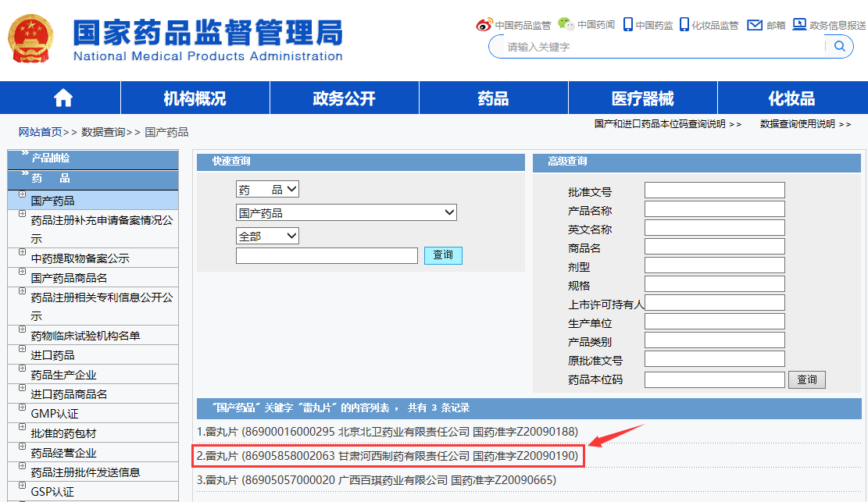The height and width of the screenshot is (502, 868).
Task: Open the Weibo 中国药品监管 icon
Action: (484, 25)
